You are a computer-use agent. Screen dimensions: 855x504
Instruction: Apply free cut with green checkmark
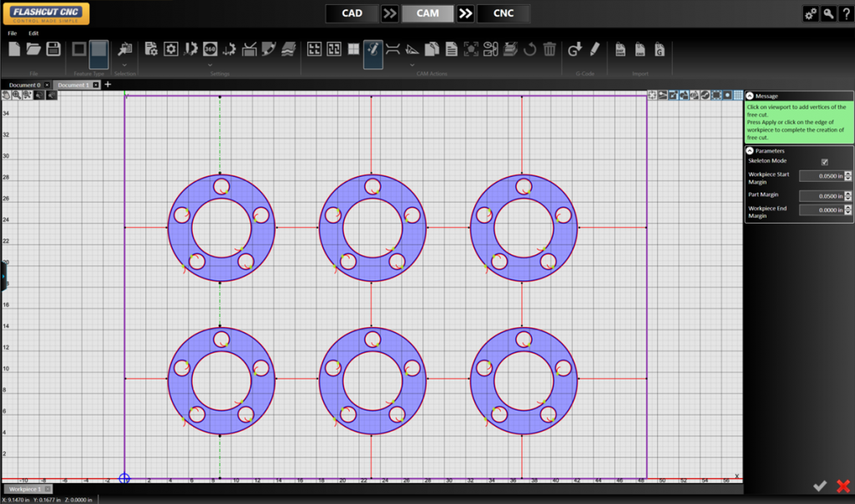(820, 486)
